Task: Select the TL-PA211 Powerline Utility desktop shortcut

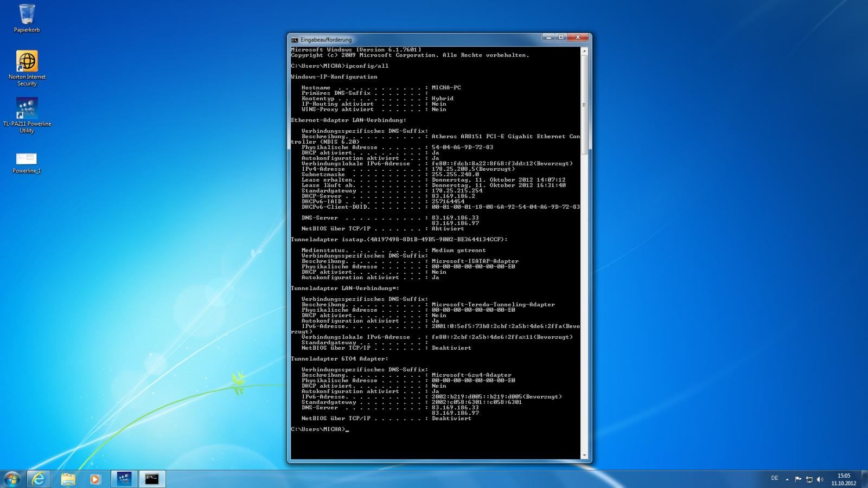Action: [x=27, y=115]
